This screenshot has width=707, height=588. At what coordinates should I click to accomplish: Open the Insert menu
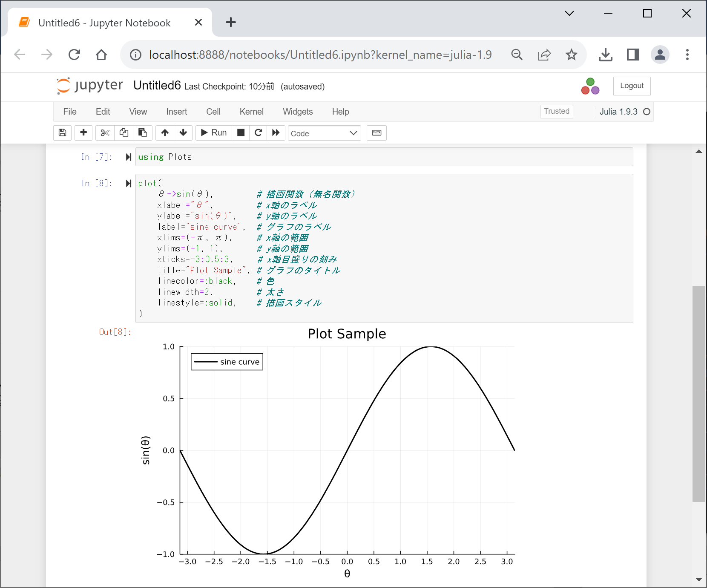(x=176, y=112)
